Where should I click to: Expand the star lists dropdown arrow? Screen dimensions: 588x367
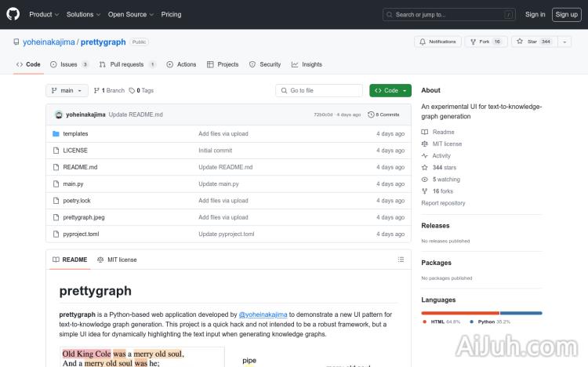click(564, 42)
